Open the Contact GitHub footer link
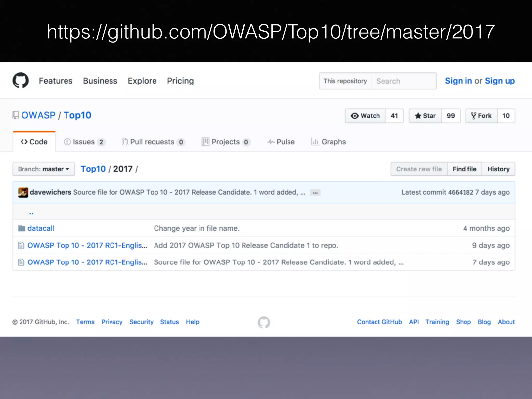 pos(380,322)
